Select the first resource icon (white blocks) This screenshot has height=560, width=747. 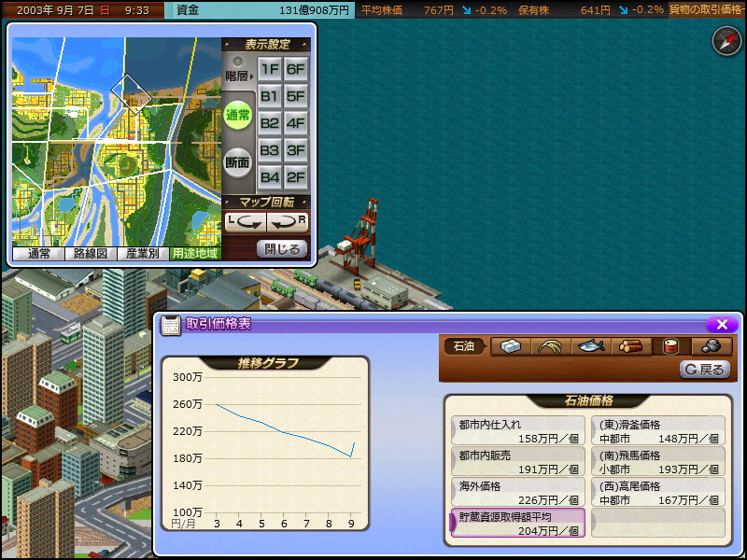click(x=510, y=346)
